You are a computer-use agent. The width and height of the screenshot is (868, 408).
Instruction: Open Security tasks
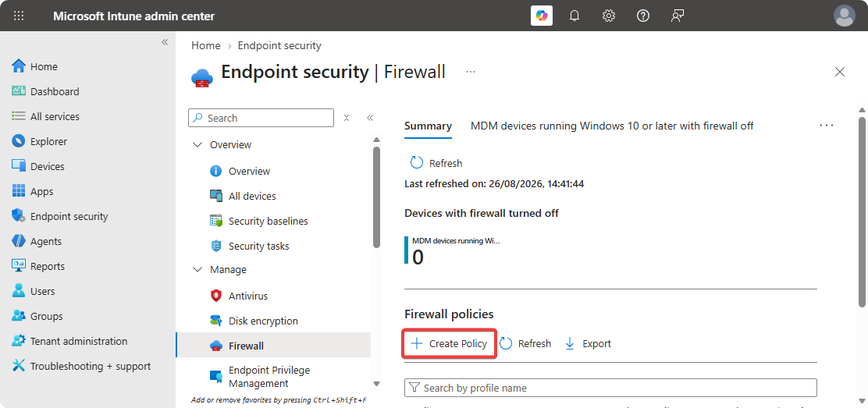click(x=249, y=246)
